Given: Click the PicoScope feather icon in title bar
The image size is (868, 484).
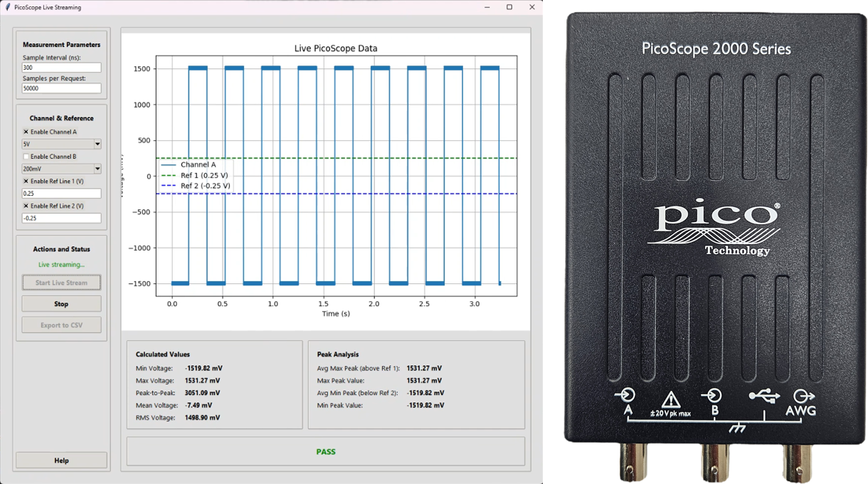Looking at the screenshot, I should 8,7.
